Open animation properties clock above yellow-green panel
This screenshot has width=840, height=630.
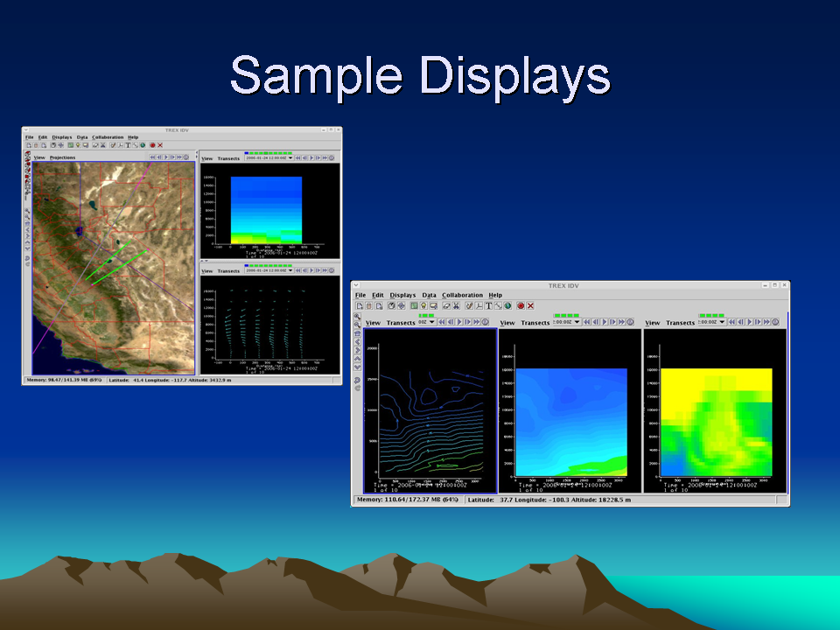coord(775,322)
